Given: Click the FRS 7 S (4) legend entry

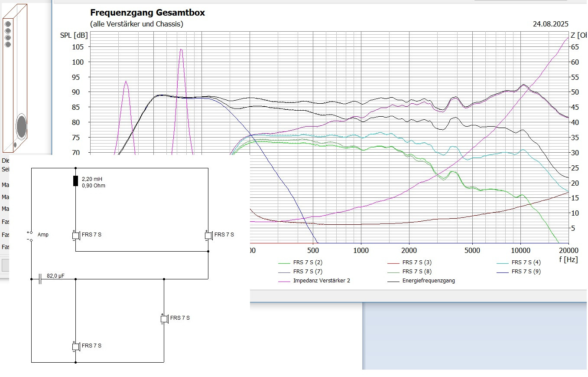Looking at the screenshot, I should (x=526, y=262).
